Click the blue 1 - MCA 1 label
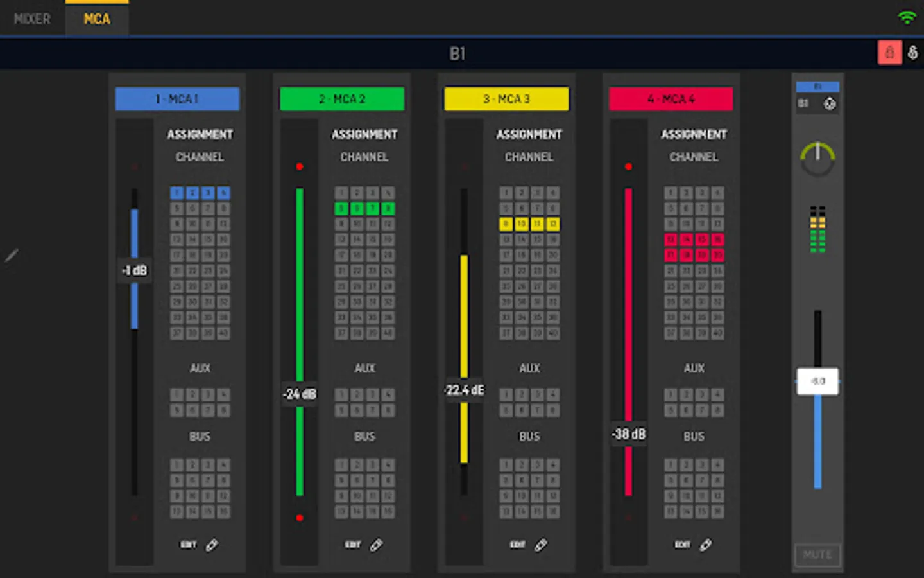Viewport: 924px width, 578px height. [177, 99]
